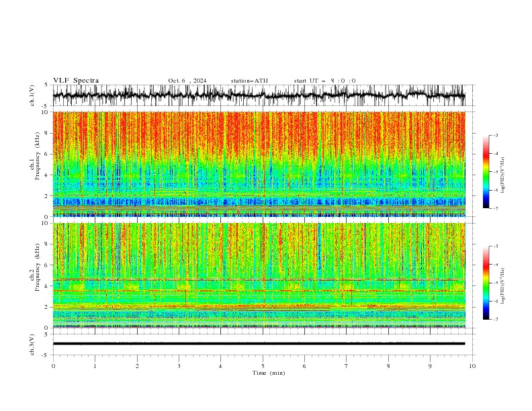Image resolution: width=532 pixels, height=411 pixels.
Task: Click the time axis tick label "7"
Action: [346, 366]
